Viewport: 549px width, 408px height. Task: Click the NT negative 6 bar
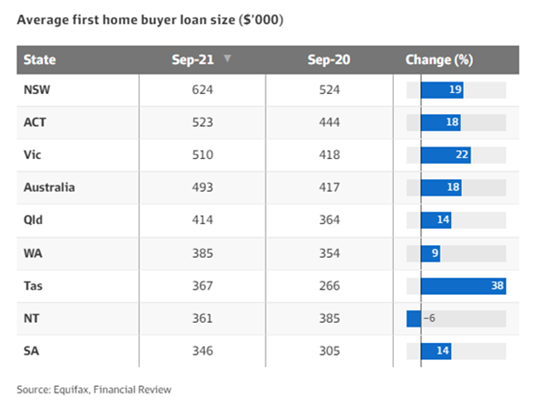[x=414, y=319]
